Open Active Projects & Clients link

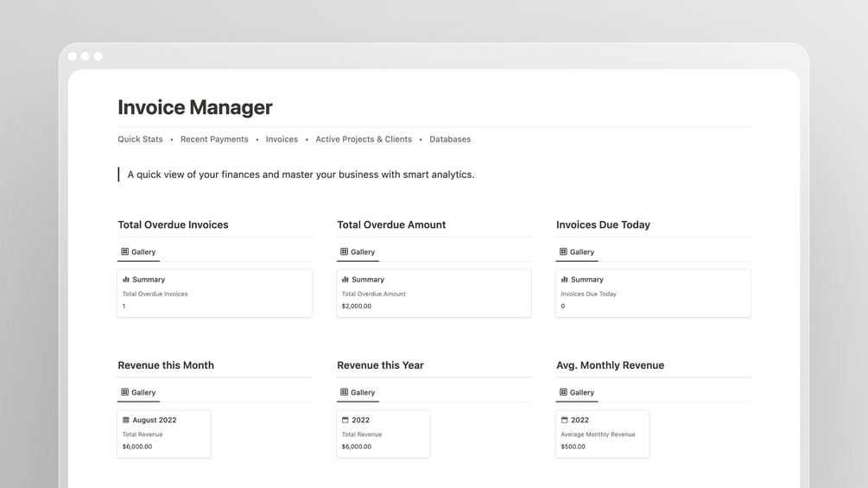pyautogui.click(x=364, y=139)
